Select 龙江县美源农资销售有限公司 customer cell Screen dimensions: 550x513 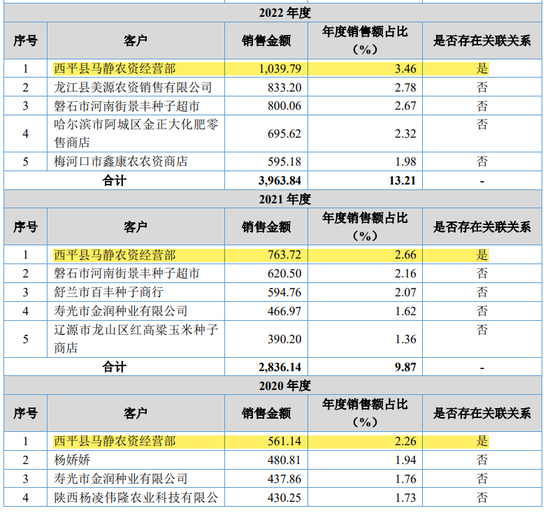pos(136,87)
